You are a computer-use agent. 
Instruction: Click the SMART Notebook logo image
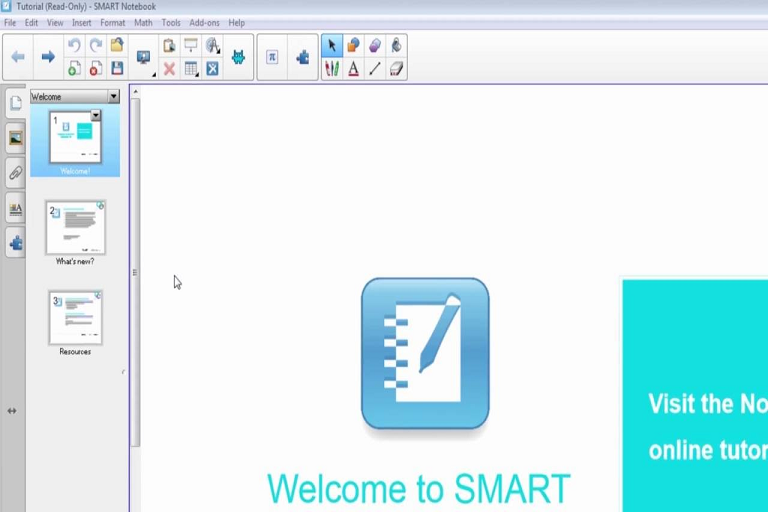(x=425, y=354)
